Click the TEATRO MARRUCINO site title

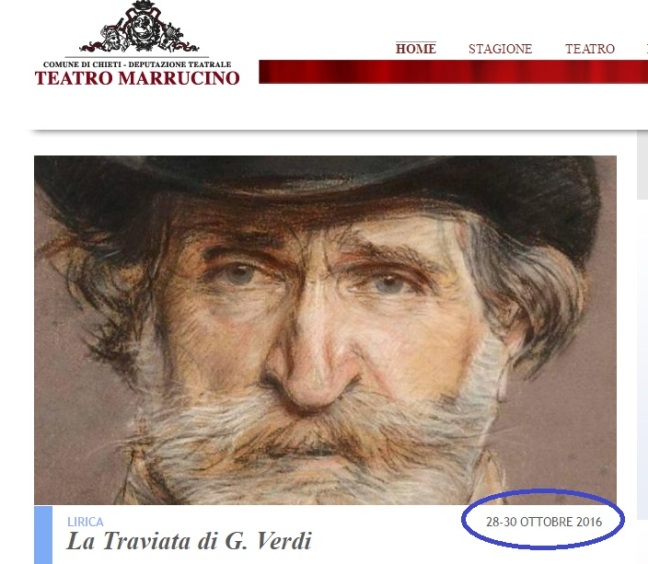point(137,78)
